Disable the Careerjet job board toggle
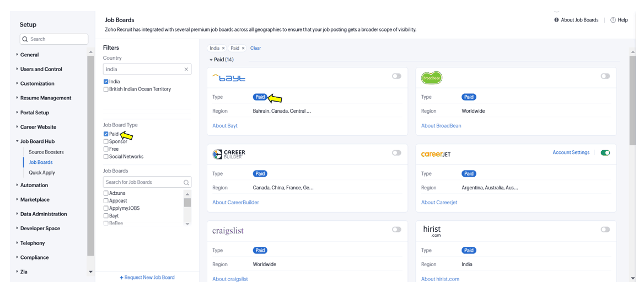Image resolution: width=644 pixels, height=291 pixels. click(x=605, y=153)
